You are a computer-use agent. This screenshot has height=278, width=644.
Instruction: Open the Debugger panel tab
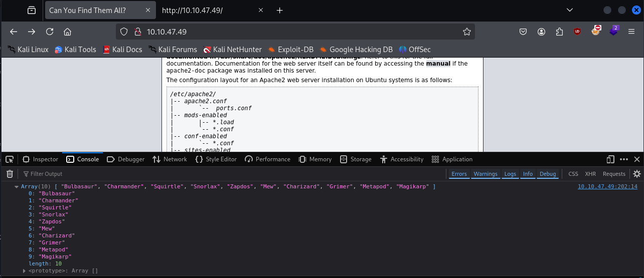[x=125, y=159]
